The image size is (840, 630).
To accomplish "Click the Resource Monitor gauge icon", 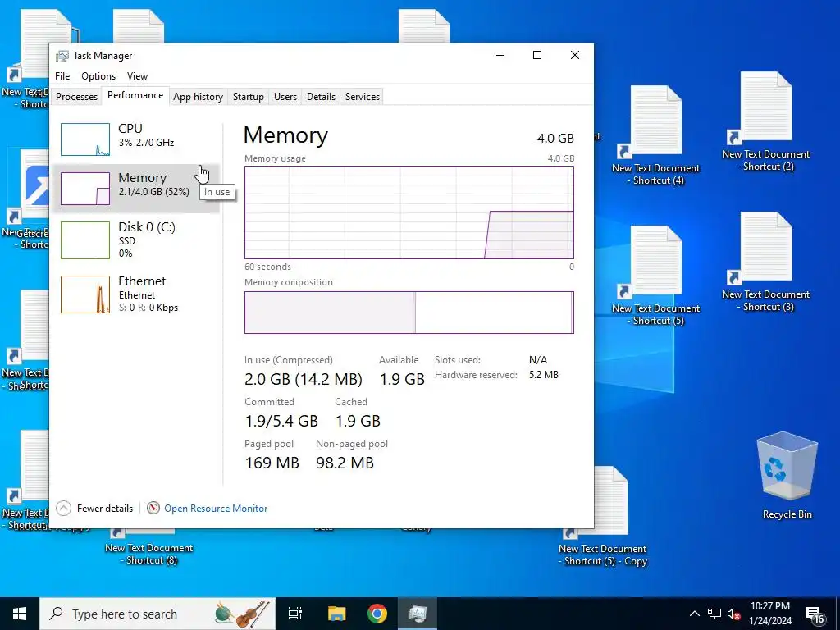I will click(x=153, y=508).
